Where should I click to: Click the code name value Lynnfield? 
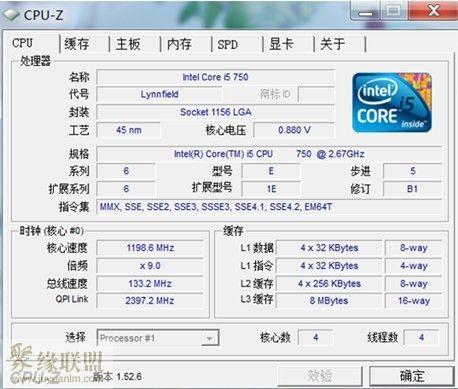159,94
